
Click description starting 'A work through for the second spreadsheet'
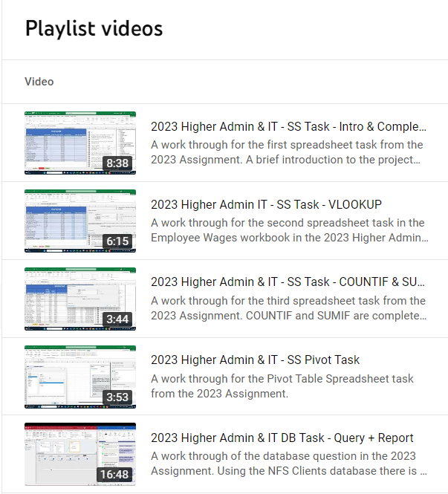click(x=290, y=230)
